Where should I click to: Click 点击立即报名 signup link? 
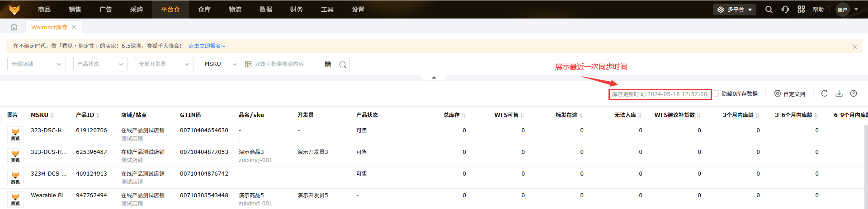tap(207, 46)
